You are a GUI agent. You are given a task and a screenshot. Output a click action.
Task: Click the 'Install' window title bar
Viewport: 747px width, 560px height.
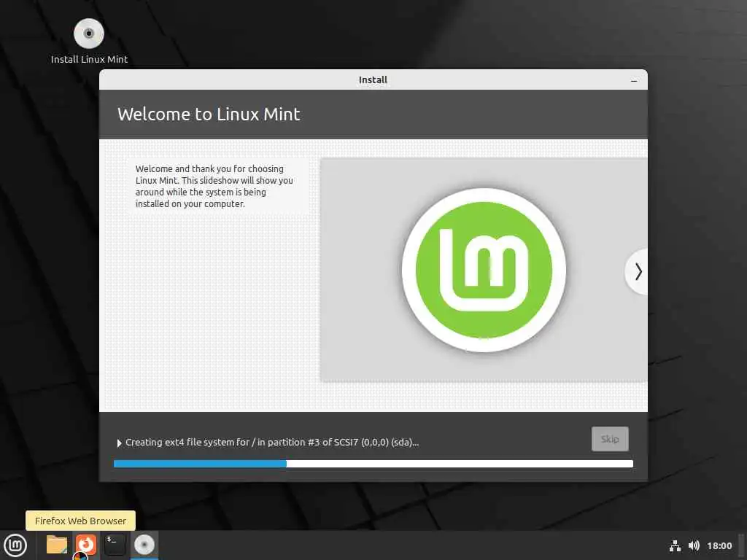(373, 79)
